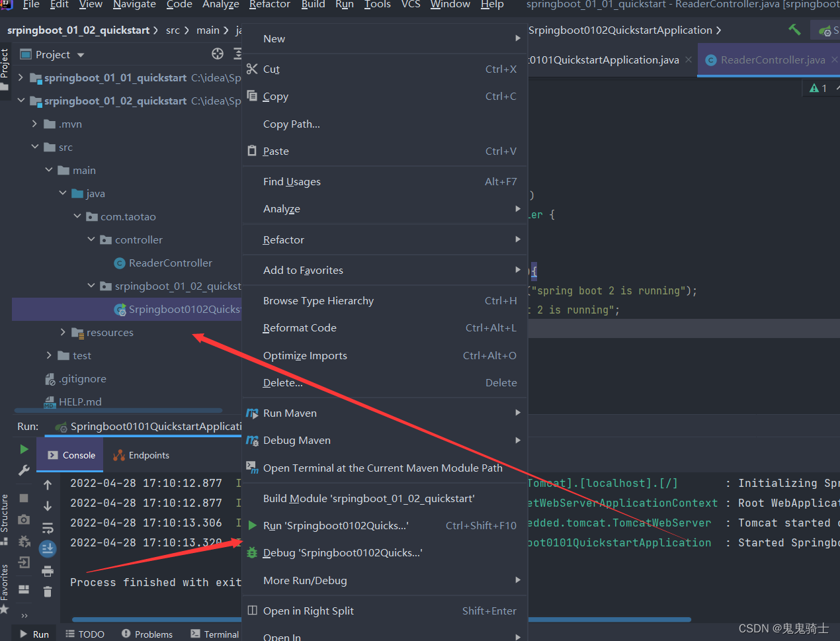Screen dimensions: 840x641
Task: Collapse the main folder
Action: click(49, 170)
